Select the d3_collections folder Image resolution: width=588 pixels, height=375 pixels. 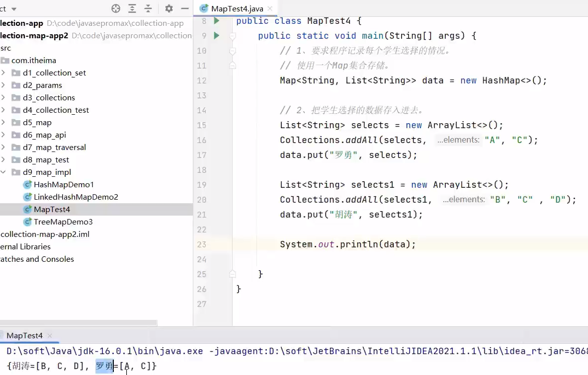(49, 97)
